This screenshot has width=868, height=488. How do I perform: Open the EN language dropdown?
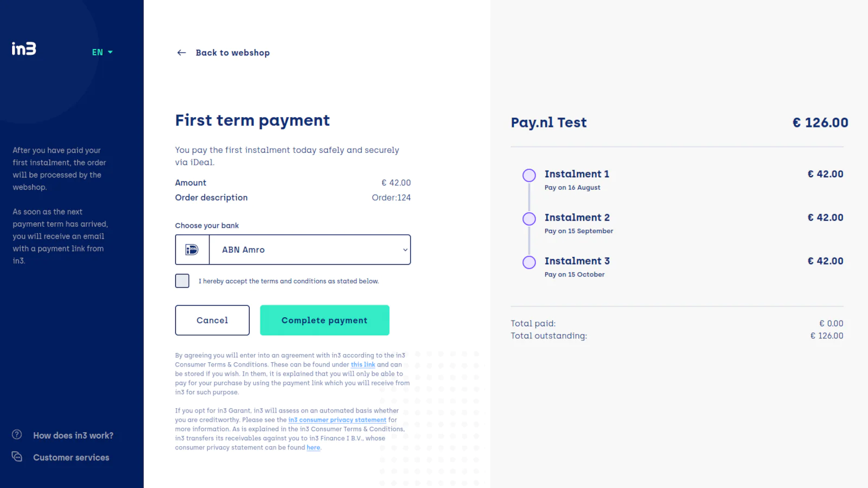[x=102, y=52]
